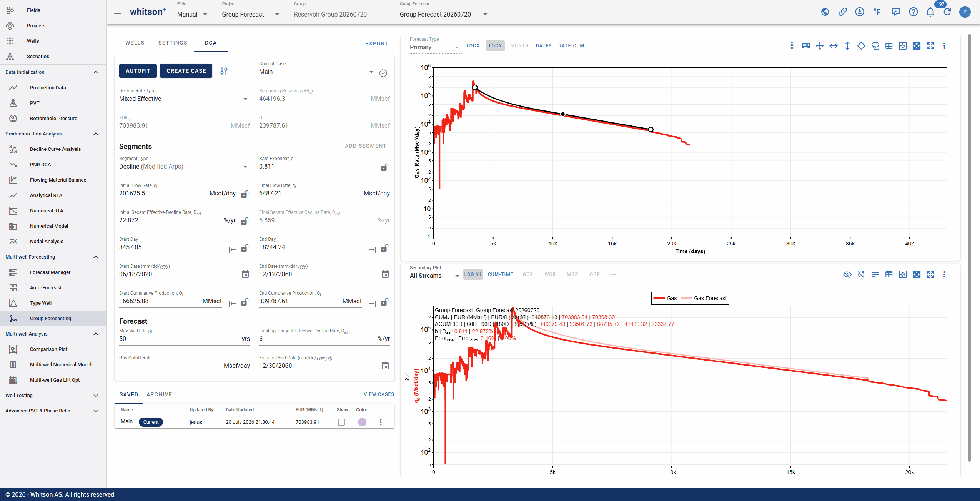The width and height of the screenshot is (980, 501).
Task: Click the end handle circle on decline curve
Action: click(651, 130)
